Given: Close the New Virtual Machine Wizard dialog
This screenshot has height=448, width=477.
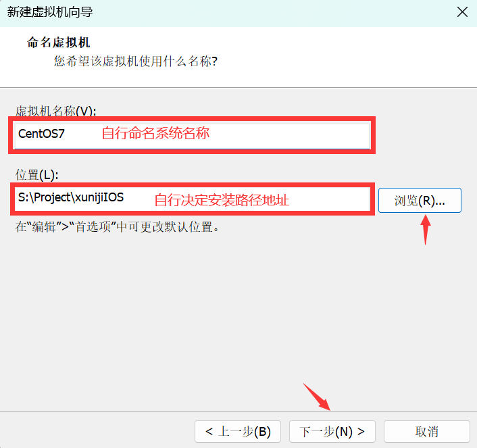Looking at the screenshot, I should (462, 12).
